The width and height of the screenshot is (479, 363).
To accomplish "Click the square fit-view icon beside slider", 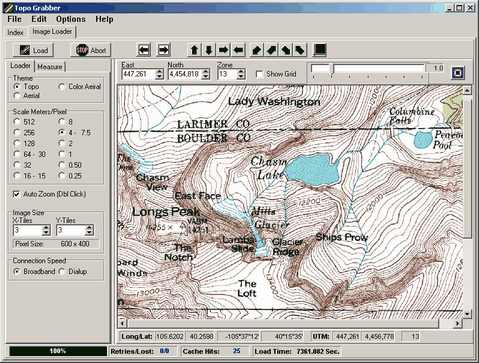I will coord(458,72).
